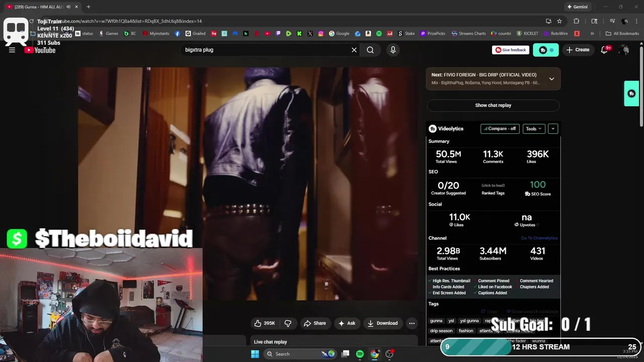Open YouTube notifications bell
644x362 pixels.
[x=605, y=50]
